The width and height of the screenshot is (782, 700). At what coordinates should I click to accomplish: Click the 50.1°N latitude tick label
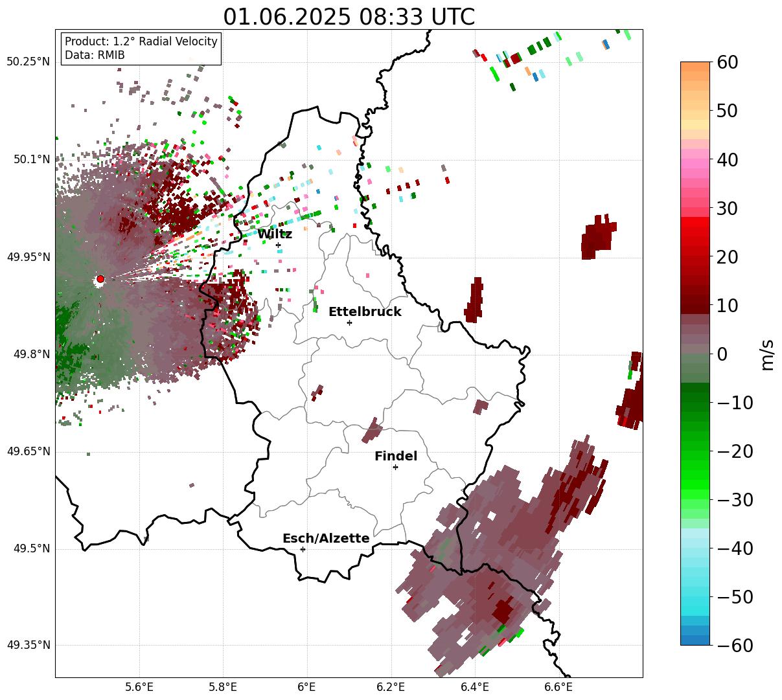pyautogui.click(x=31, y=159)
